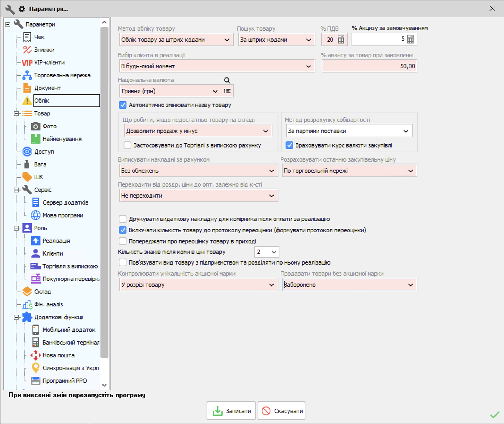Click the Записати button
This screenshot has height=424, width=504.
pos(231,411)
